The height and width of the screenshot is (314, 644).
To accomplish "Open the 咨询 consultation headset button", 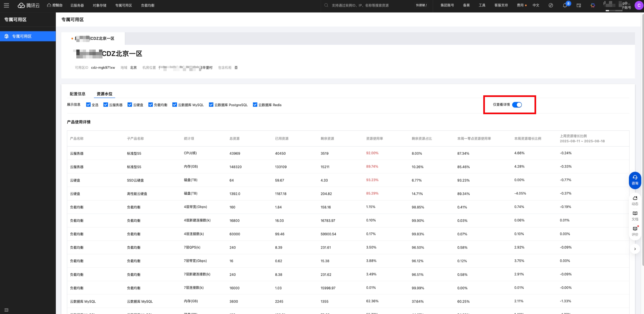I will coord(635,180).
